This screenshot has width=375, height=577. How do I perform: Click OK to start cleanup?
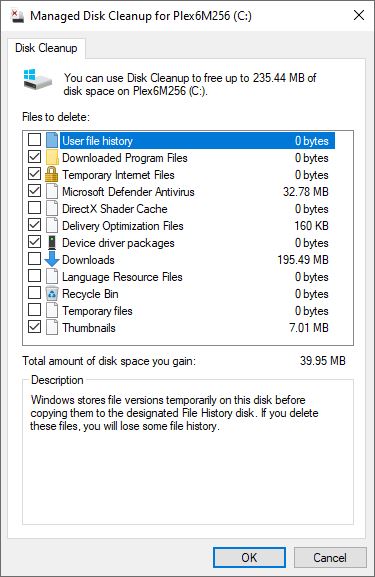pyautogui.click(x=249, y=557)
